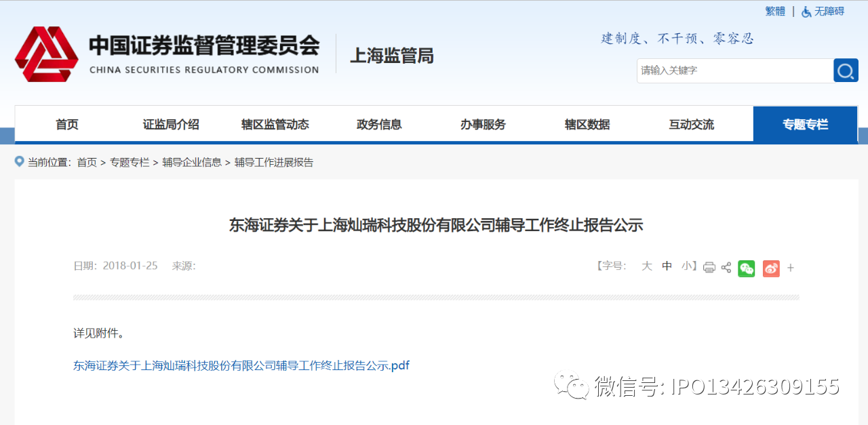Image resolution: width=868 pixels, height=425 pixels.
Task: Share to WeChat via green icon
Action: click(747, 268)
